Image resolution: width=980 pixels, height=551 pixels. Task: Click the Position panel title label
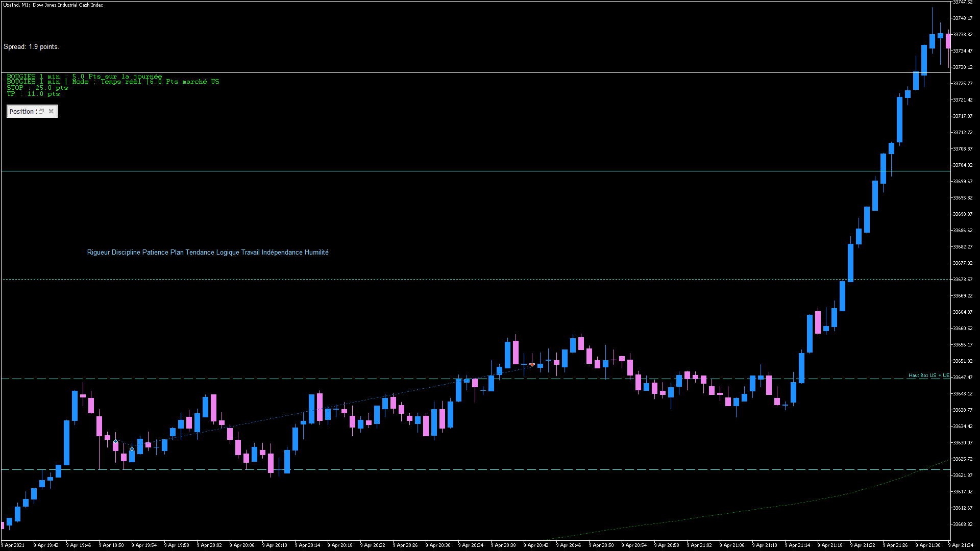point(22,111)
